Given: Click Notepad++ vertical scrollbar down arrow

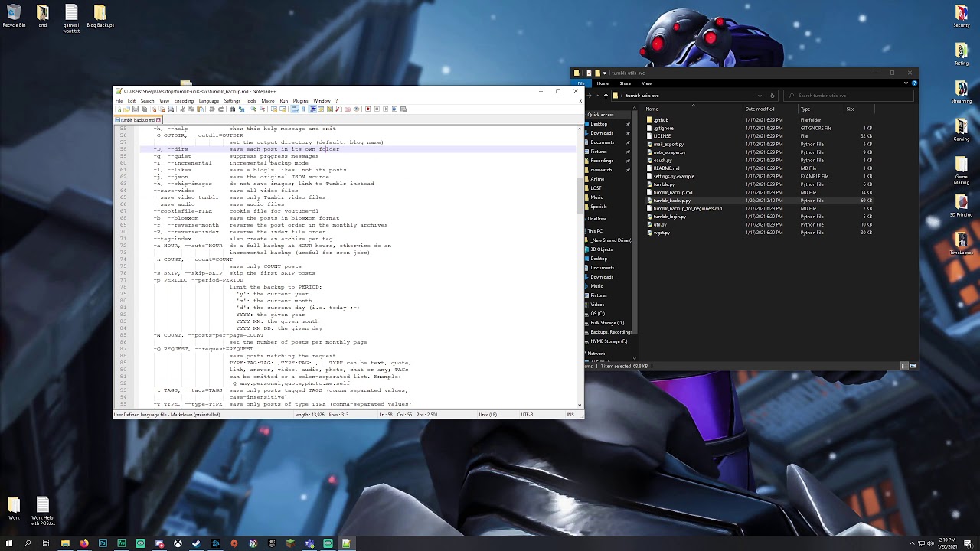Looking at the screenshot, I should click(580, 405).
